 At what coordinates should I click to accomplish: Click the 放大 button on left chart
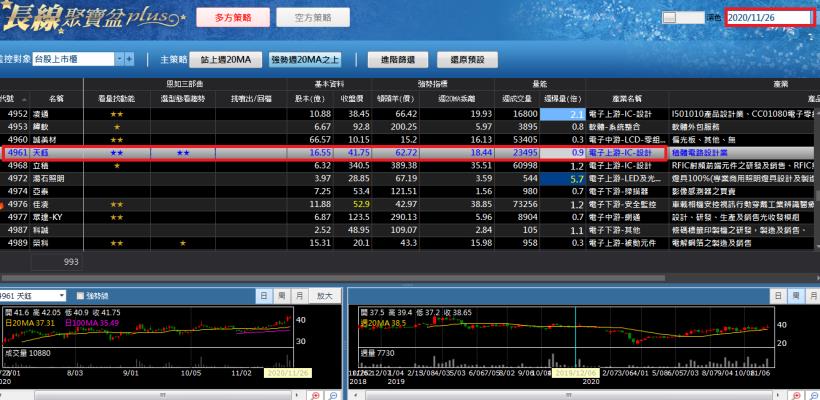pyautogui.click(x=322, y=296)
